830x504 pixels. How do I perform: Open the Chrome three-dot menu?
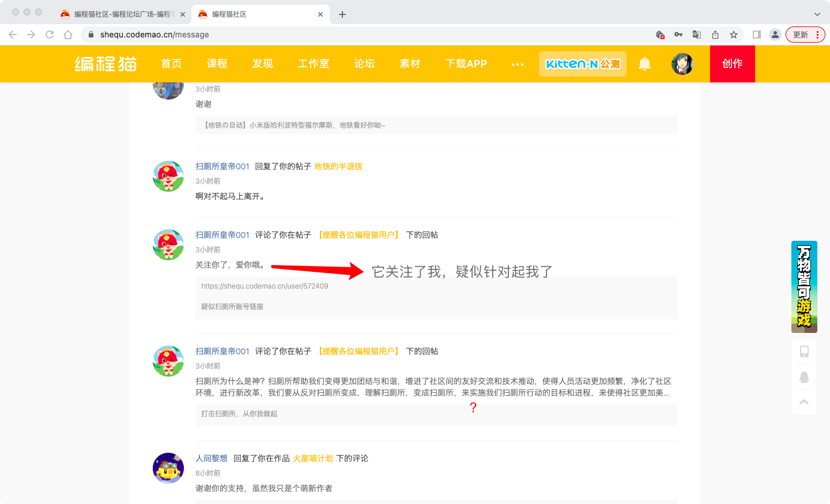(x=818, y=35)
